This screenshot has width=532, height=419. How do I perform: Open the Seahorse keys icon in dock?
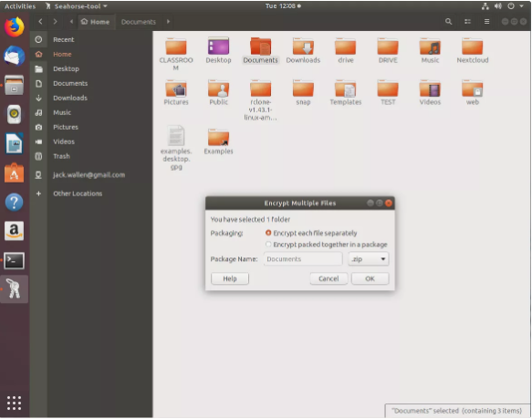[x=14, y=288]
